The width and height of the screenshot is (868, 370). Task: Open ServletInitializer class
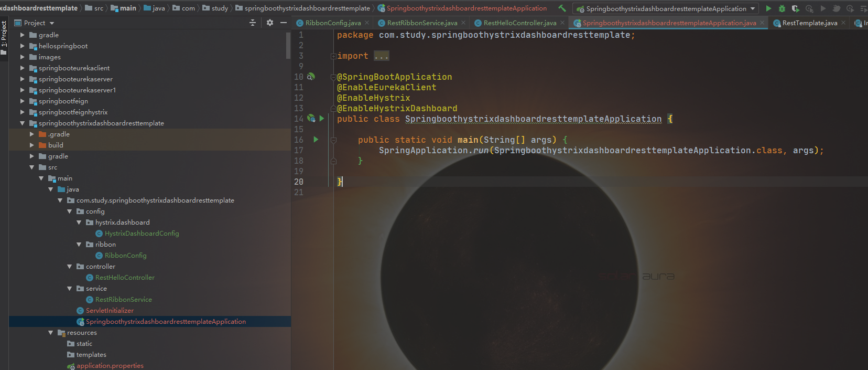110,311
